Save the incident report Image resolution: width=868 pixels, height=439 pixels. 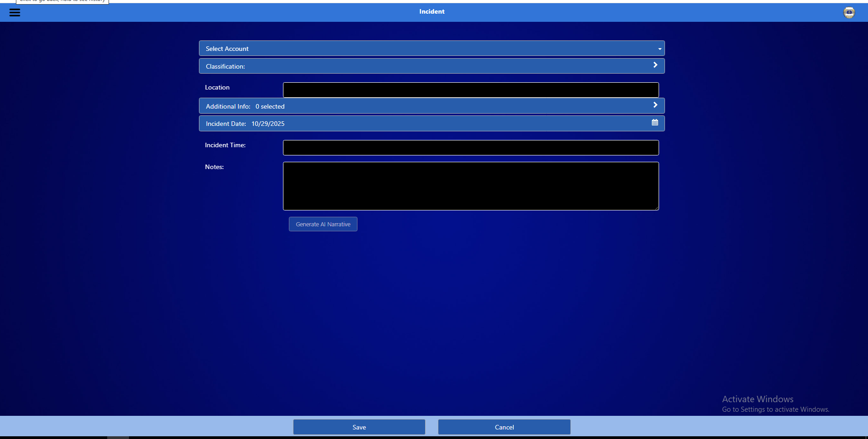point(358,427)
